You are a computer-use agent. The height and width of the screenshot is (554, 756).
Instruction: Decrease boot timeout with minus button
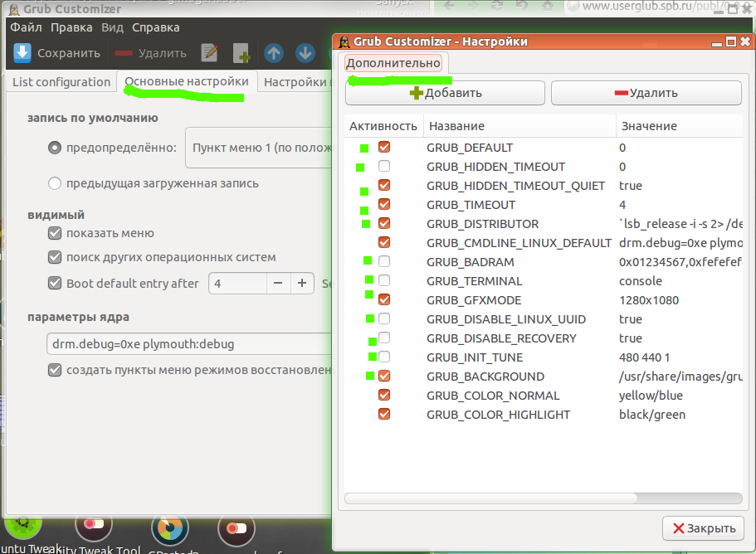pos(278,284)
